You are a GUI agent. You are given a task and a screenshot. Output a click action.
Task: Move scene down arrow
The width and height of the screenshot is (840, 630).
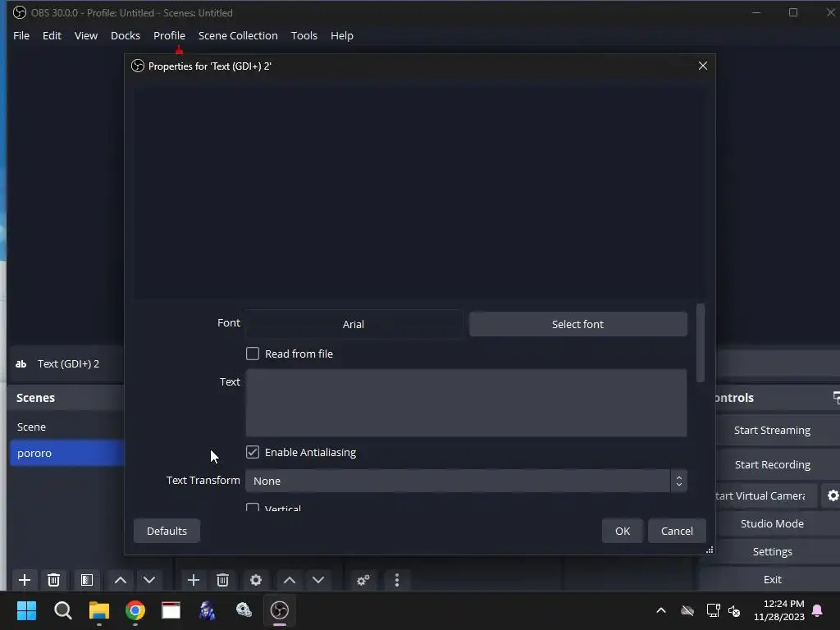[x=149, y=580]
